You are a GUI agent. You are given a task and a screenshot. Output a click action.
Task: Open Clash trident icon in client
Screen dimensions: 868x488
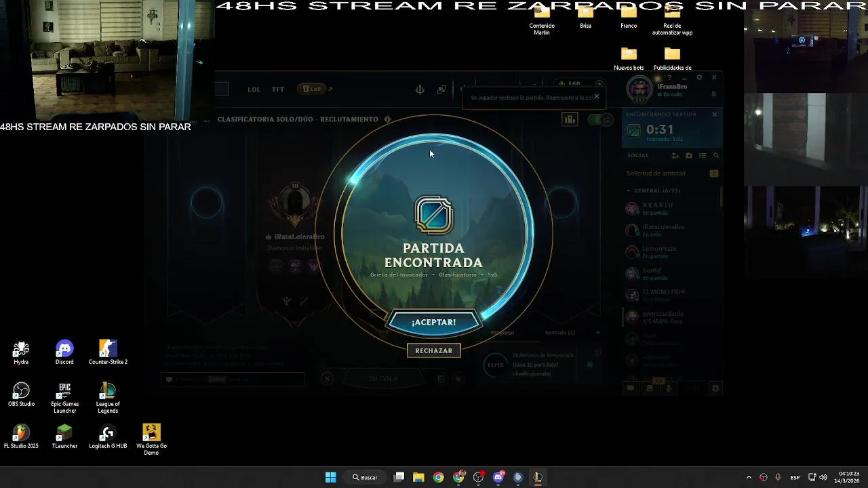(420, 89)
